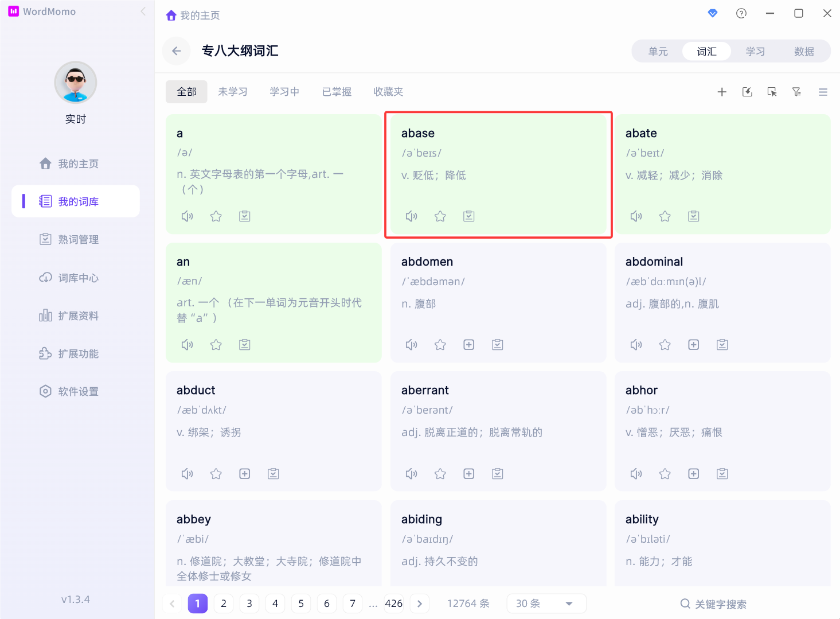Click the plus-square icon on the "abdomen" card
The width and height of the screenshot is (840, 619).
coord(469,345)
